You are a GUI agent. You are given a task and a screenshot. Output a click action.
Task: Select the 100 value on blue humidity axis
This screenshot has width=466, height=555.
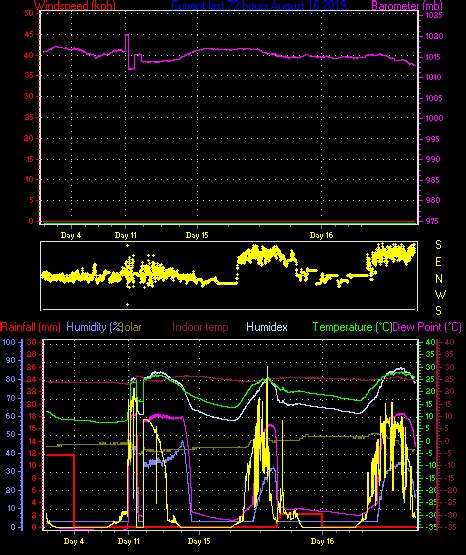click(9, 342)
